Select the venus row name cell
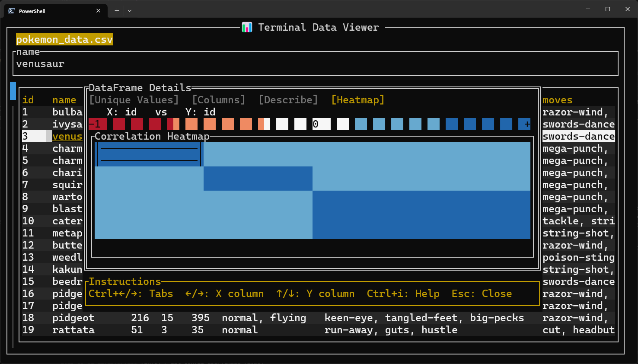Viewport: 638px width, 364px height. (x=67, y=136)
